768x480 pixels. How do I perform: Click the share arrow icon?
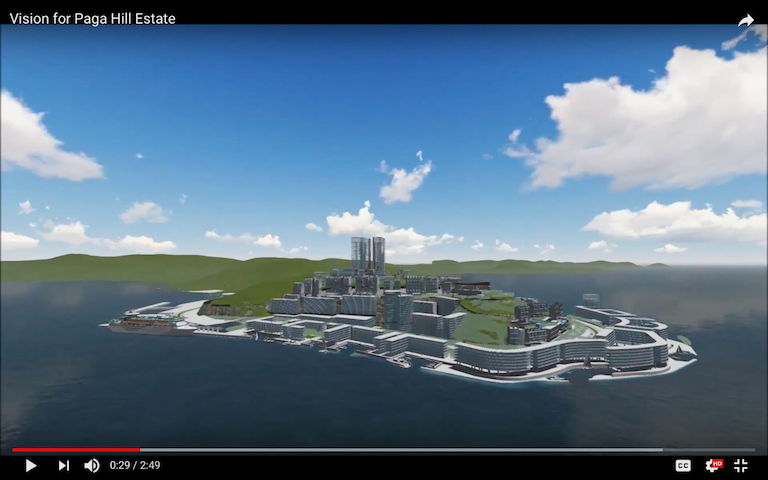click(x=745, y=20)
